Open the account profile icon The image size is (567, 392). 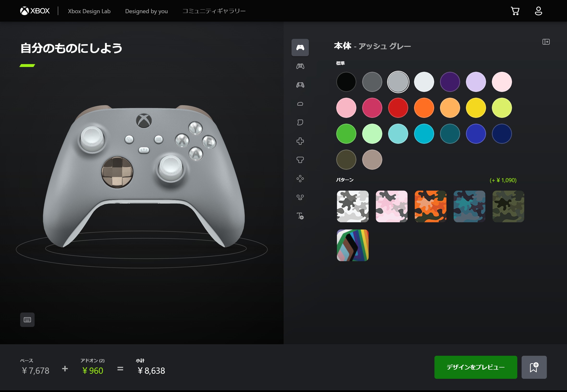[x=538, y=11]
